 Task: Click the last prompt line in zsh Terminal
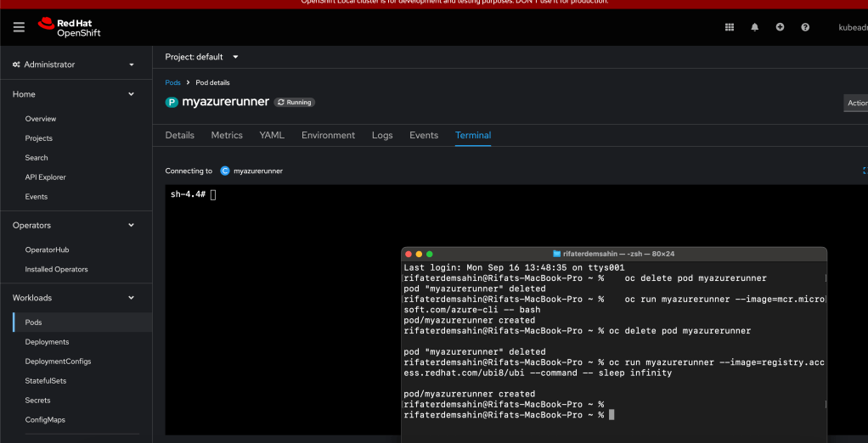pos(508,415)
